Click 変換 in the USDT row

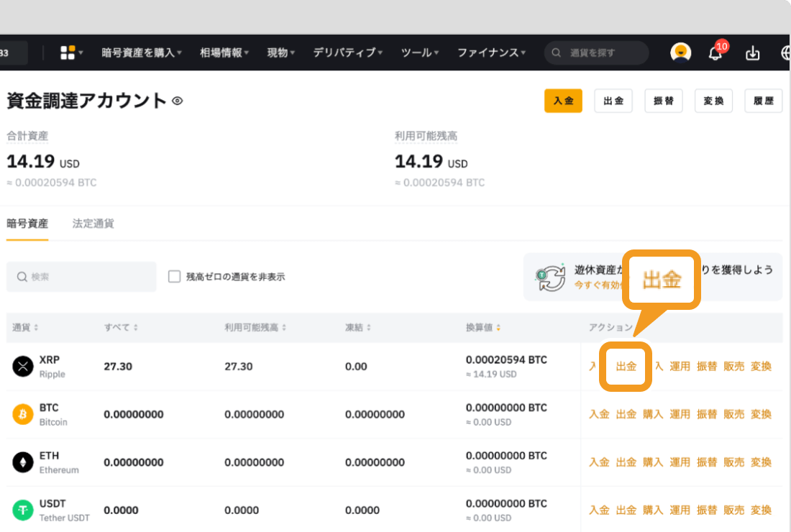[761, 510]
